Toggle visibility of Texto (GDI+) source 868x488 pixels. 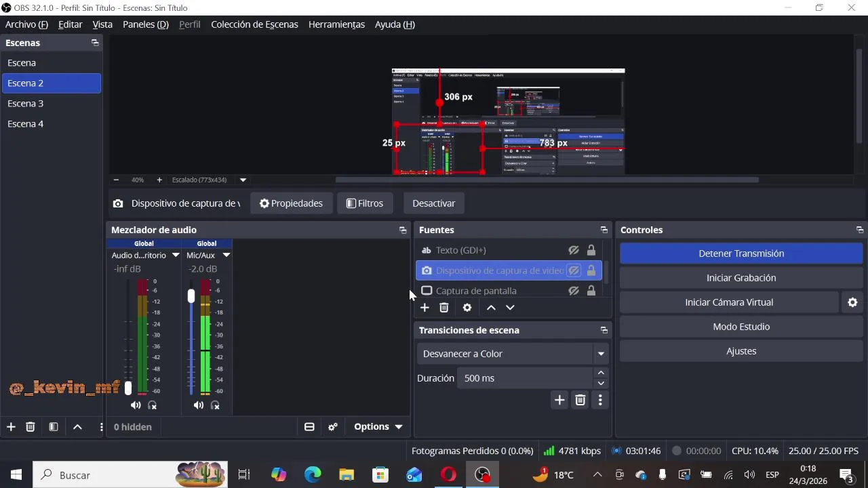574,250
